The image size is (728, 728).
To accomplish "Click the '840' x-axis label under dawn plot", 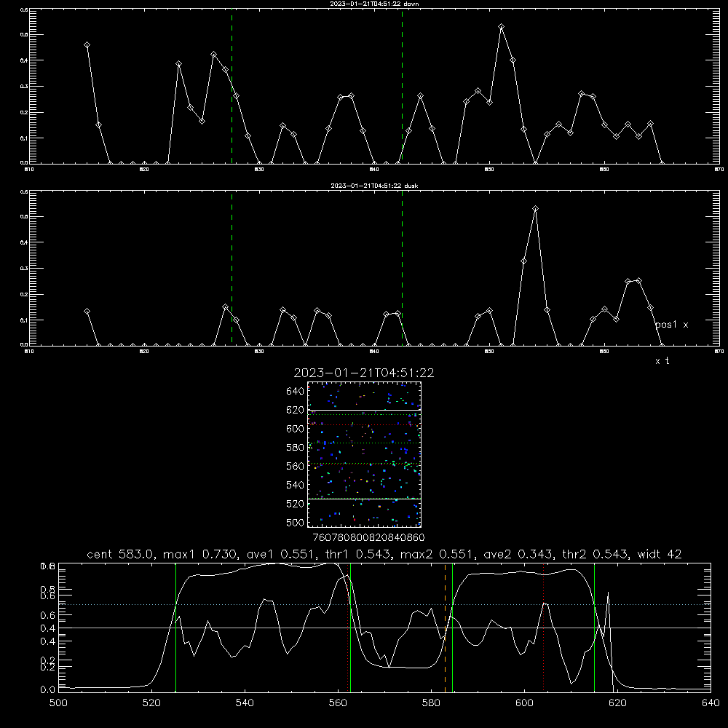I will click(x=374, y=170).
